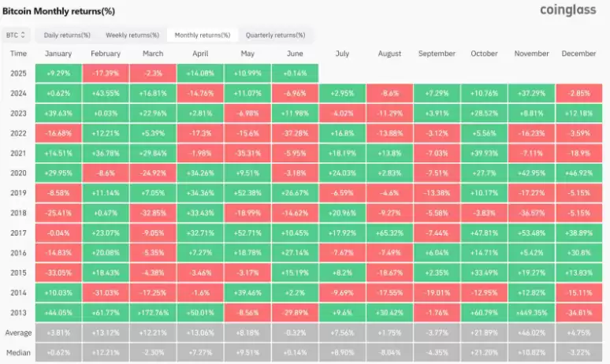The image size is (610, 364).
Task: Select the 2025 row label
Action: [19, 73]
